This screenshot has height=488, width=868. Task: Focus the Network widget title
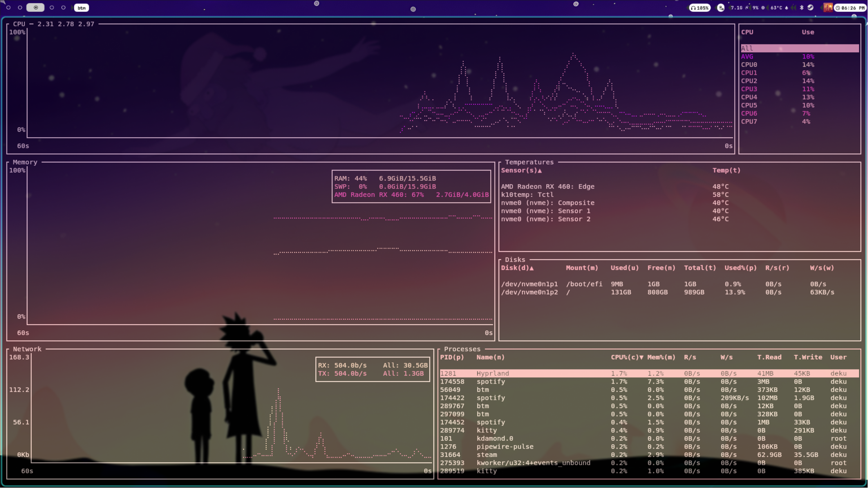[x=27, y=349]
